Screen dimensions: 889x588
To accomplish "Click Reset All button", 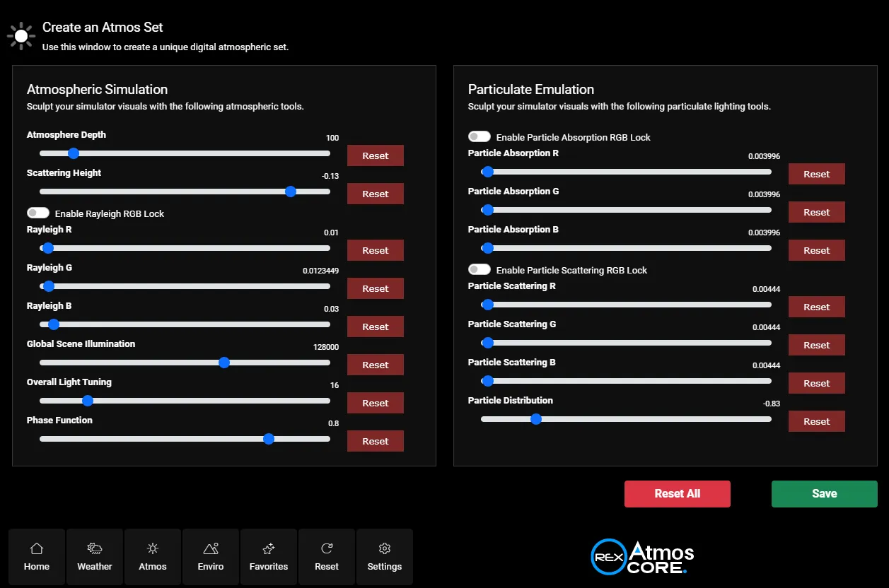I will point(677,494).
